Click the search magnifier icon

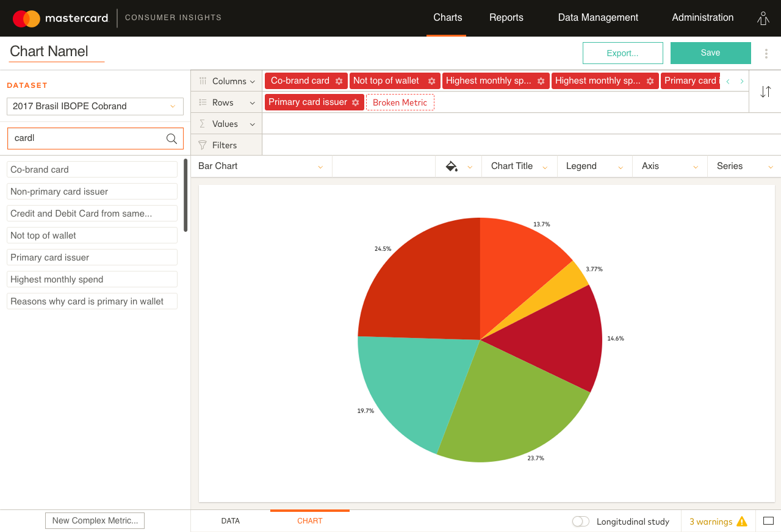coord(171,138)
